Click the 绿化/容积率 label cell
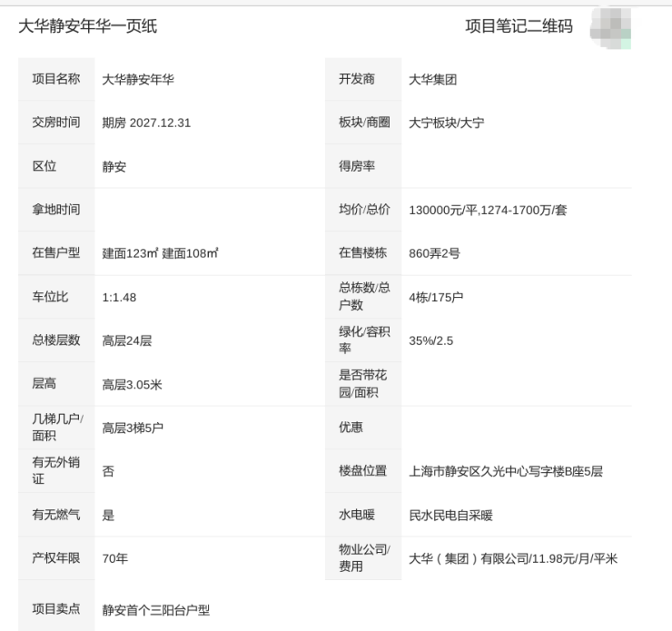This screenshot has width=672, height=631. pos(363,340)
